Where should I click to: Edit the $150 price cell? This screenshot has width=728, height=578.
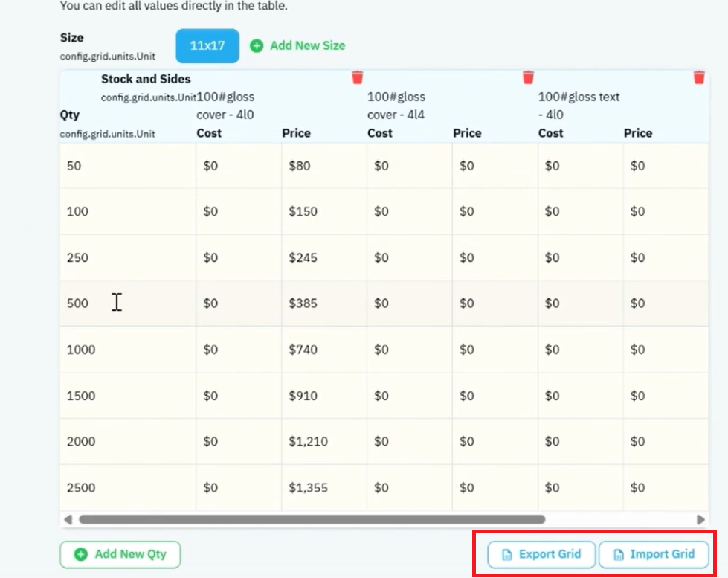(x=323, y=211)
